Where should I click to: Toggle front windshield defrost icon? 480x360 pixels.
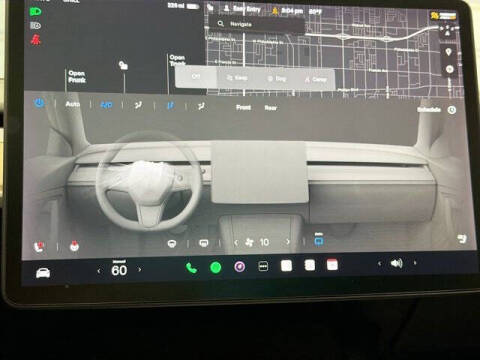tap(172, 244)
